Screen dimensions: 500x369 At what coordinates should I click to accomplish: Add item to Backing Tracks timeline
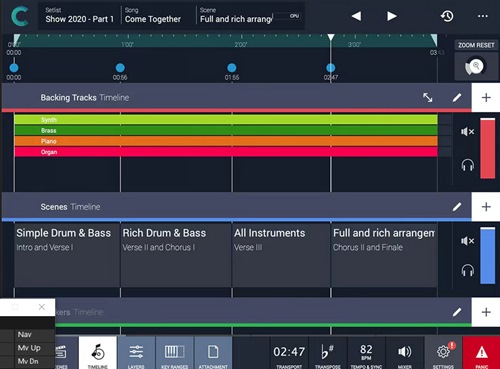(486, 97)
